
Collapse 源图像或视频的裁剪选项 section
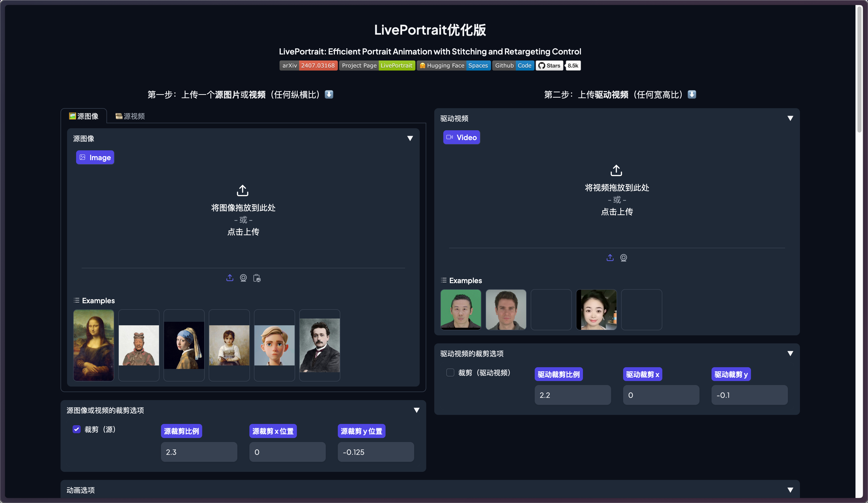416,410
